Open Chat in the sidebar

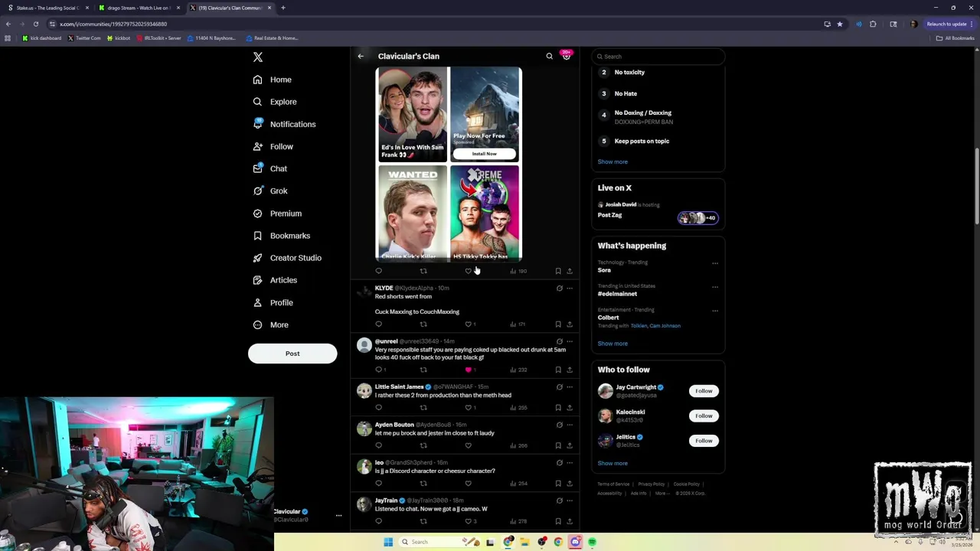tap(269, 168)
